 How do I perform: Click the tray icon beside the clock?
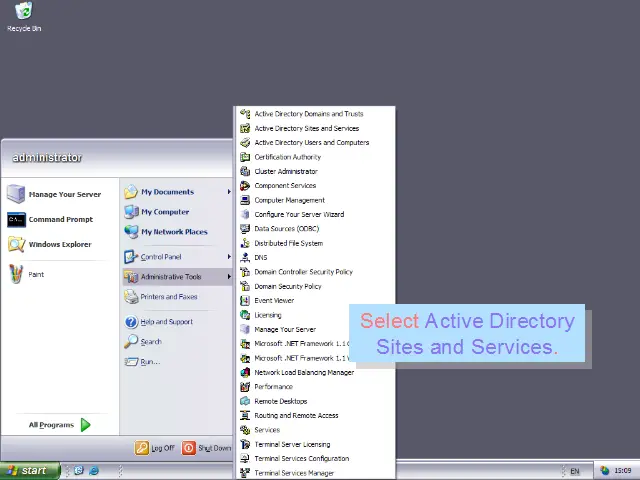point(604,471)
